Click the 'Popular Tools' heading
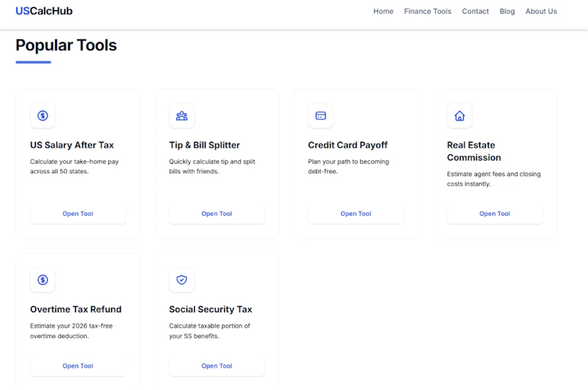 tap(66, 46)
